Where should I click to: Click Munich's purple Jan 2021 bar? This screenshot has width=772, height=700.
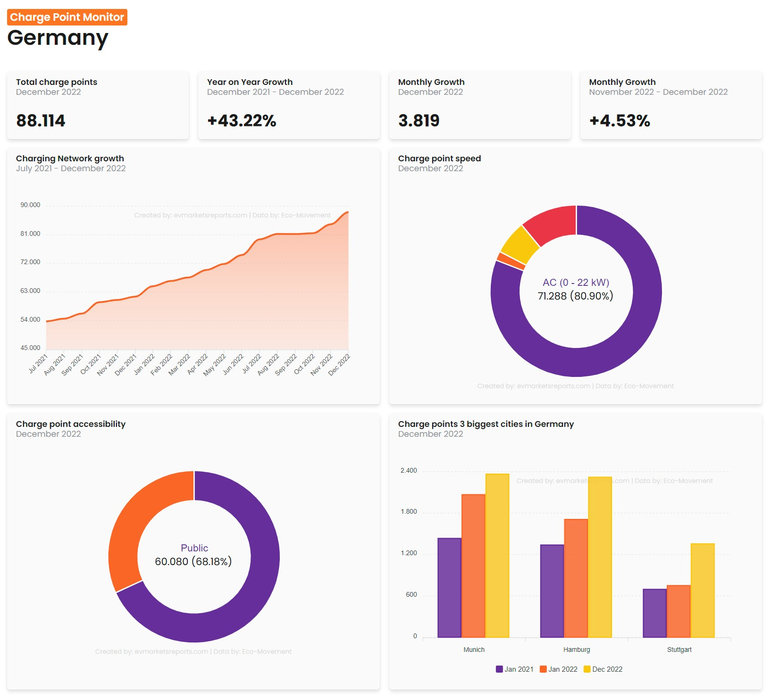click(x=449, y=588)
